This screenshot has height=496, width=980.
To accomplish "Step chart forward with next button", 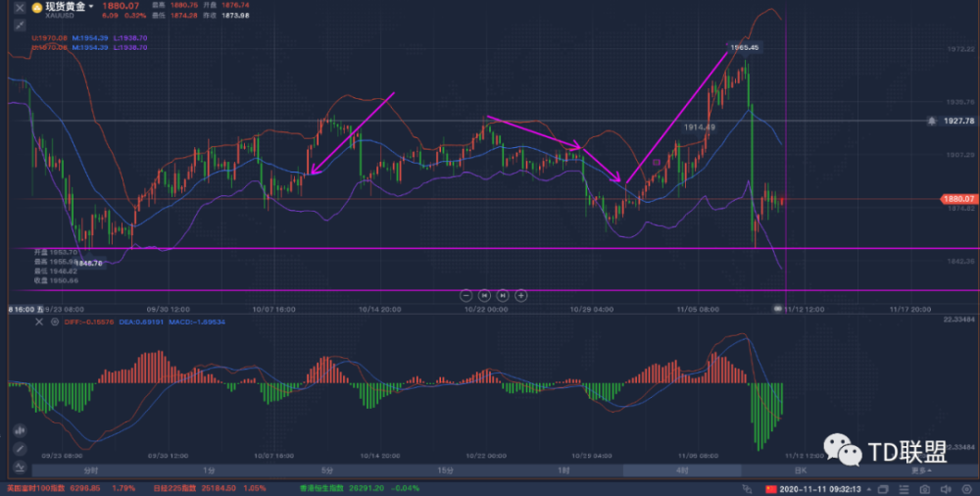I will click(503, 294).
